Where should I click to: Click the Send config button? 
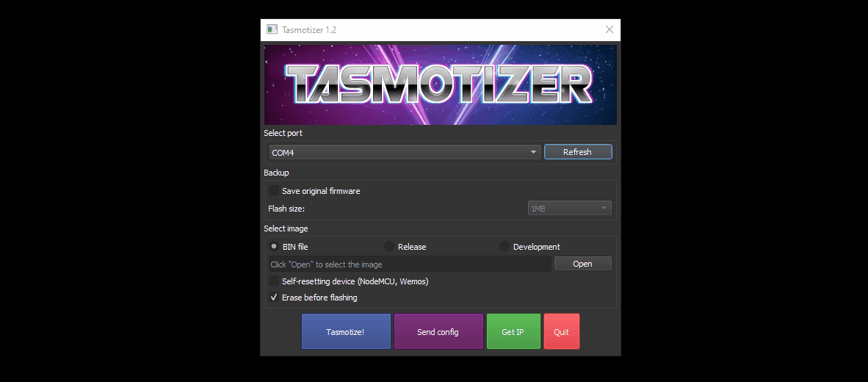click(x=438, y=331)
